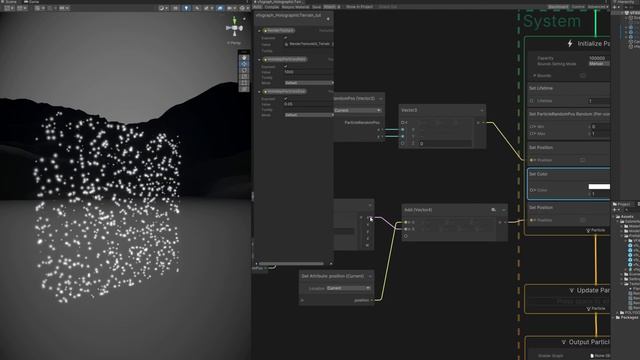Select Set Lifetime block header
The height and width of the screenshot is (360, 640).
[569, 88]
